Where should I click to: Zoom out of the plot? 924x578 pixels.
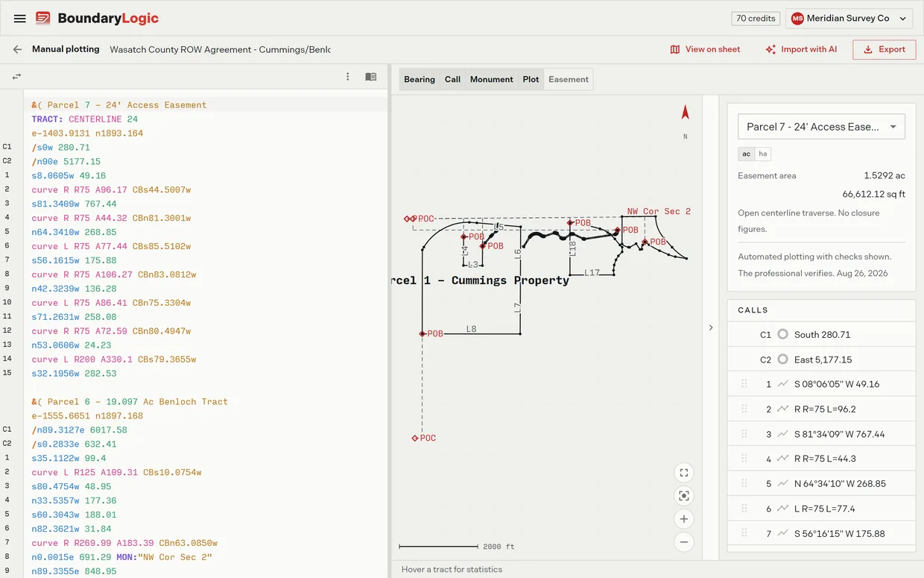(683, 542)
